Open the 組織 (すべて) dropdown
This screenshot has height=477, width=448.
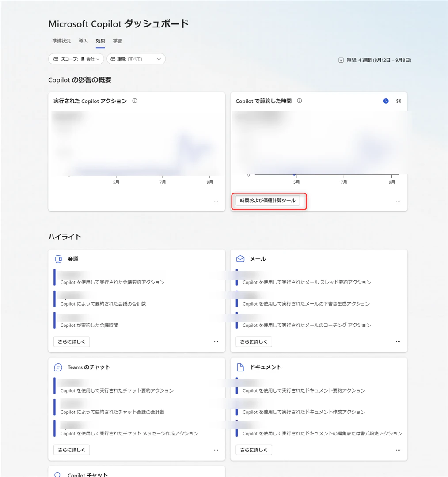point(136,59)
